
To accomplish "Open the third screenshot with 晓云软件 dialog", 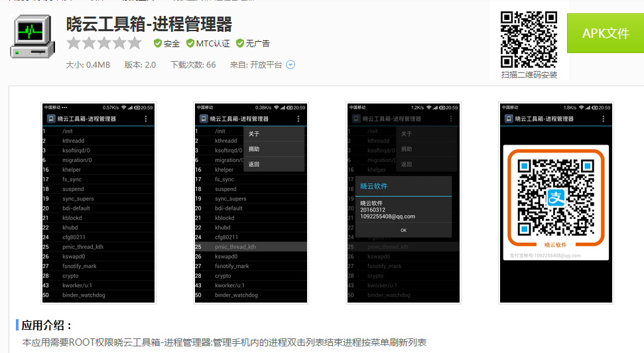I will point(403,203).
